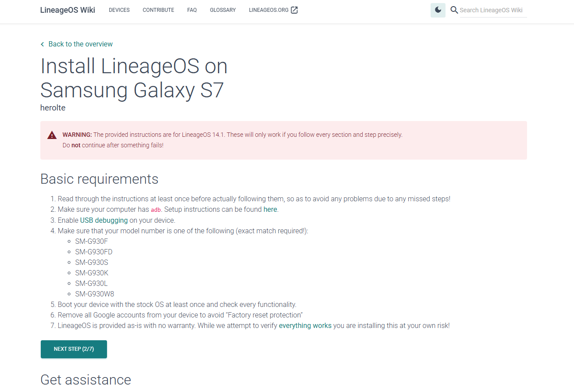The width and height of the screenshot is (574, 392).
Task: Click the model number SM-G930L
Action: tap(91, 283)
